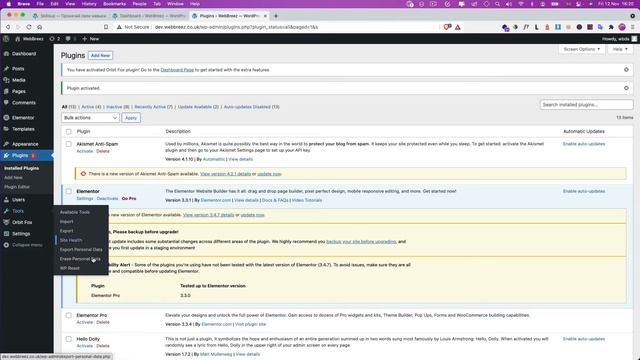This screenshot has height=360, width=640.
Task: Select Available Tools in Tools flyout
Action: tap(75, 212)
